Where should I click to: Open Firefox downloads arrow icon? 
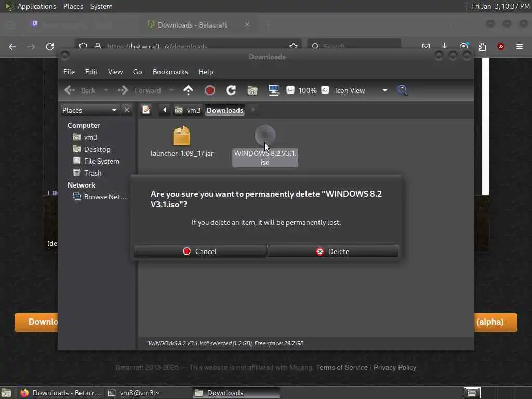pyautogui.click(x=445, y=46)
